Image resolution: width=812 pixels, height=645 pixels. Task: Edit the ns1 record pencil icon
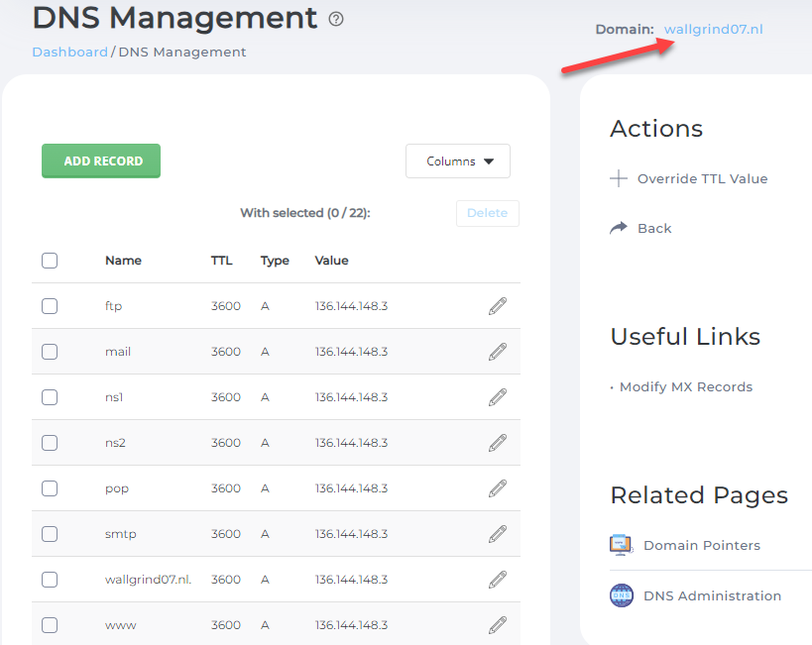point(498,397)
